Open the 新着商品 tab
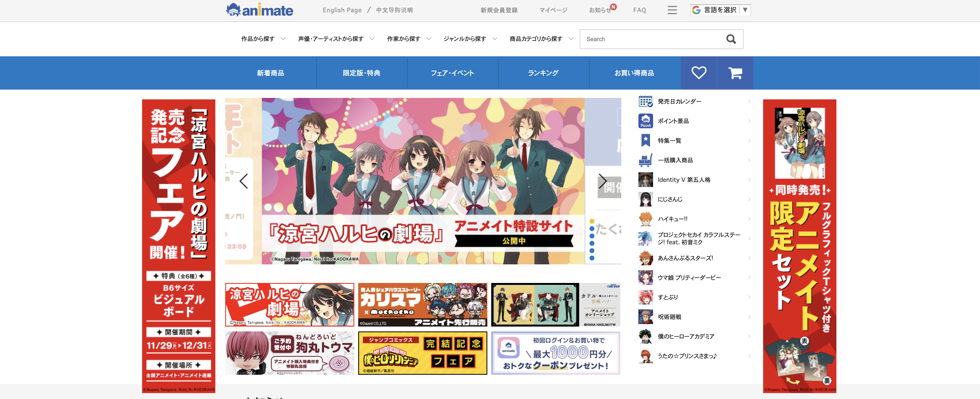The height and width of the screenshot is (399, 980). (x=270, y=73)
